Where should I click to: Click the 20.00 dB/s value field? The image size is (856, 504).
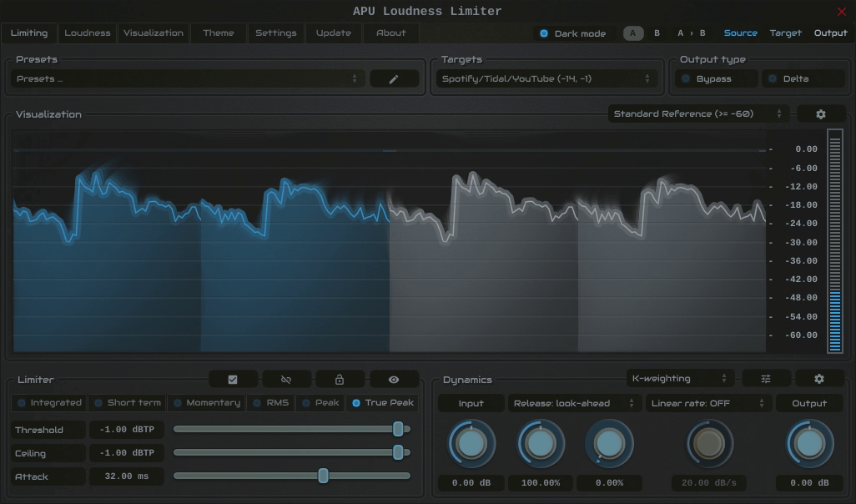point(709,482)
